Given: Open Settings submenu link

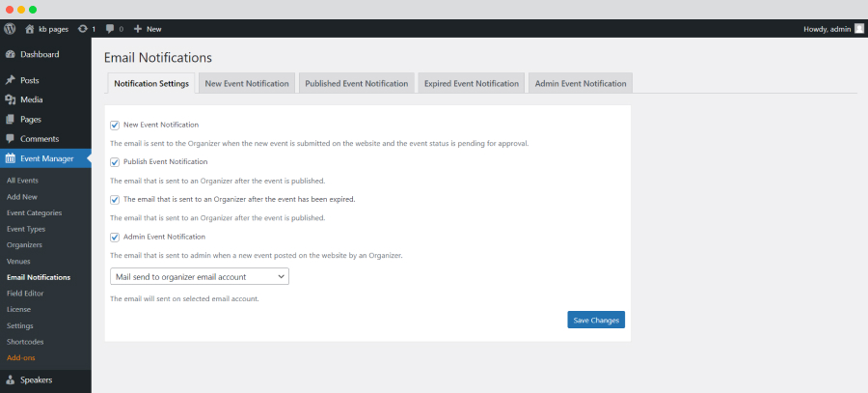Looking at the screenshot, I should tap(20, 326).
